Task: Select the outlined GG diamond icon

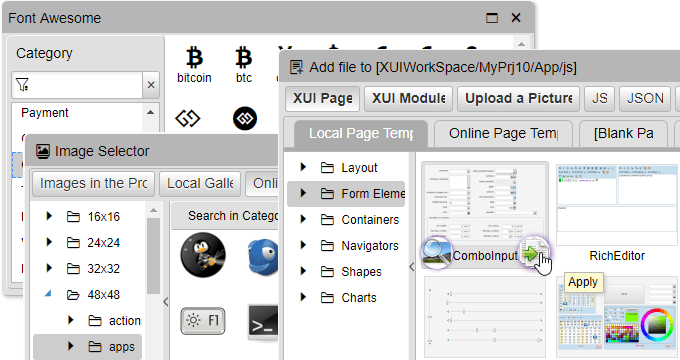Action: pos(187,118)
